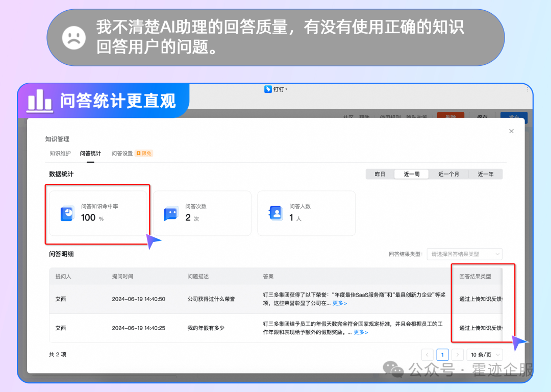The width and height of the screenshot is (551, 392).
Task: Open the three-dot menu at top right
Action: click(528, 89)
